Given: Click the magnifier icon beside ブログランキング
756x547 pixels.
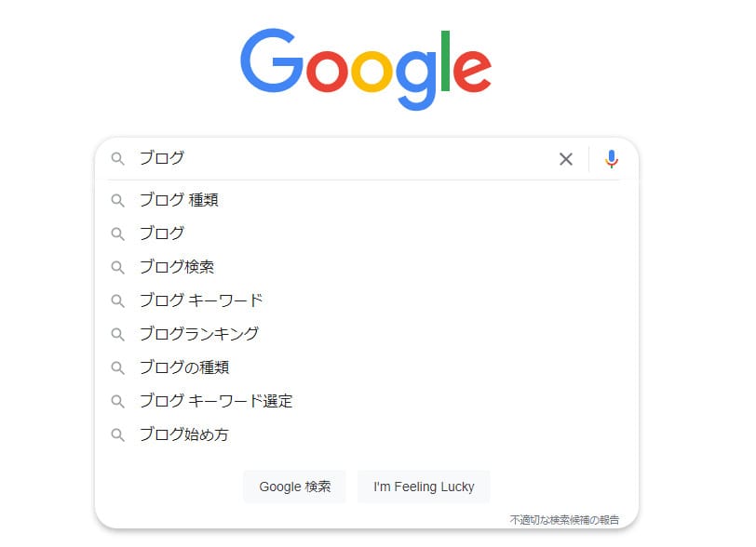Looking at the screenshot, I should tap(117, 335).
